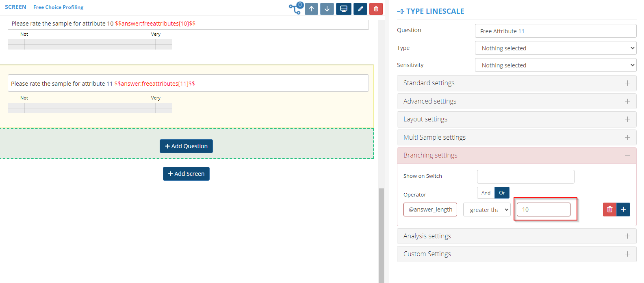Delete branching condition with red trash icon
The height and width of the screenshot is (283, 644).
(609, 210)
